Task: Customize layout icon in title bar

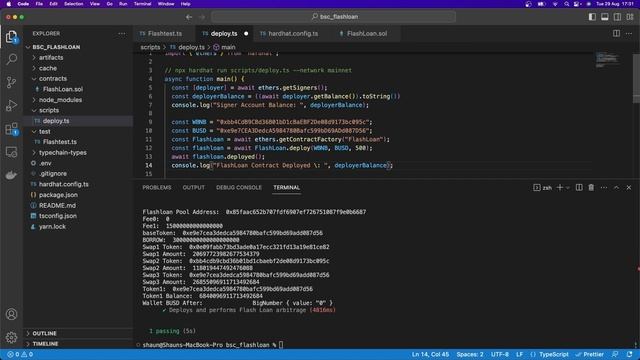Action: click(630, 17)
